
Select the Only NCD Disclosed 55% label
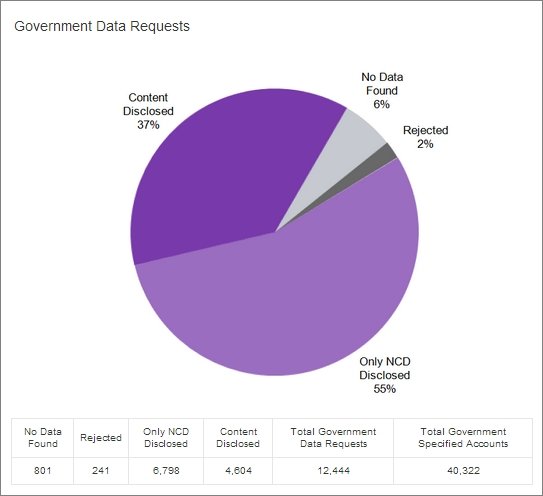pos(385,375)
